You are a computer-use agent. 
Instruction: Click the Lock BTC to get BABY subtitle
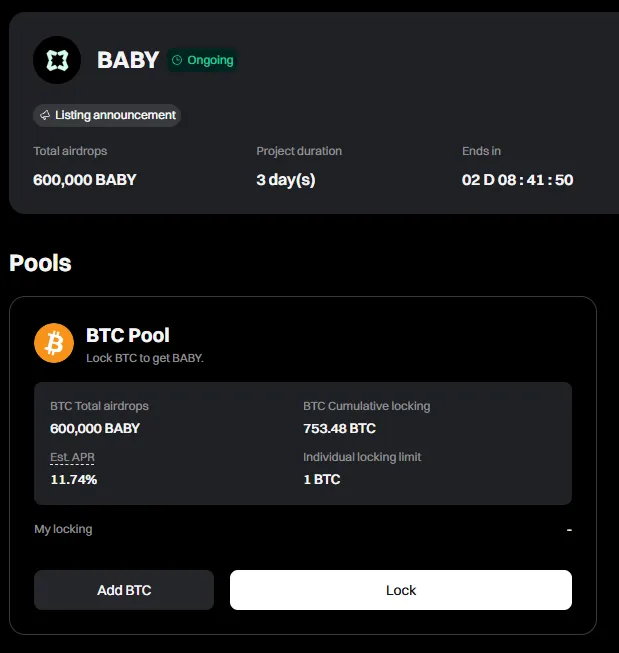[x=145, y=357]
